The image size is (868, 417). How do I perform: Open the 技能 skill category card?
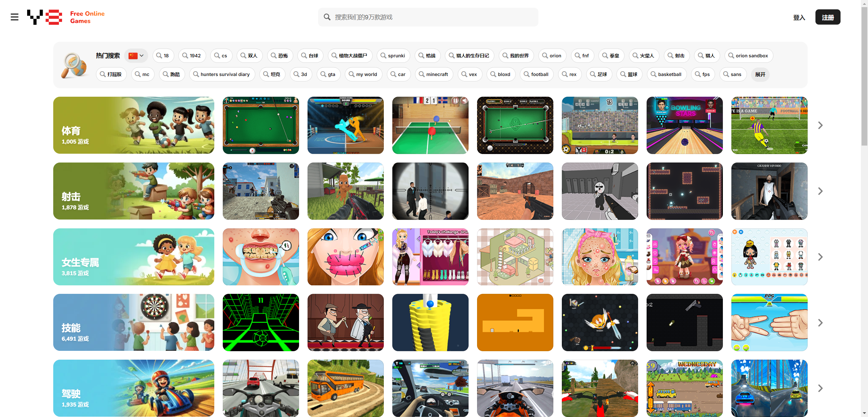[134, 322]
